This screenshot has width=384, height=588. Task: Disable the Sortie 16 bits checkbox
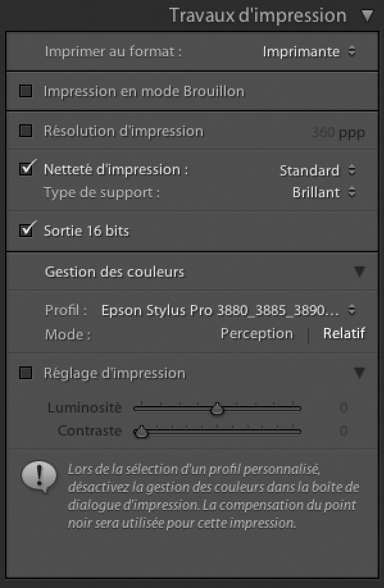coord(26,230)
